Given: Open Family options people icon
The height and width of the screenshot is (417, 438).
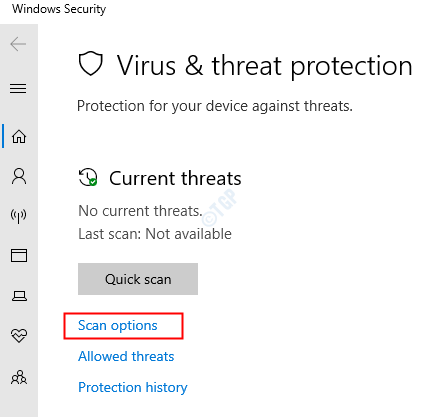Looking at the screenshot, I should pos(19,377).
